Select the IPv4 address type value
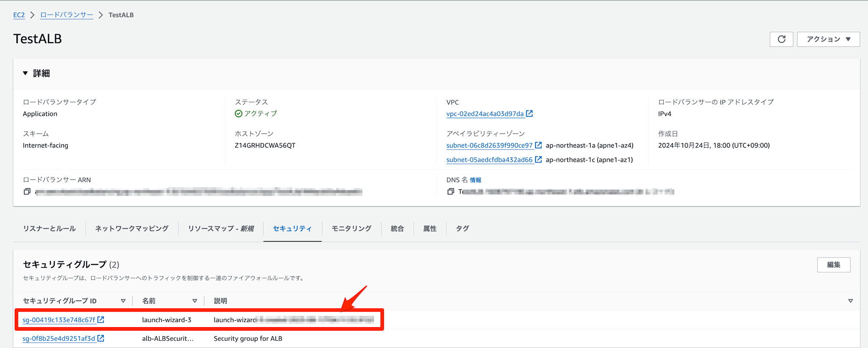Image resolution: width=868 pixels, height=348 pixels. (664, 114)
